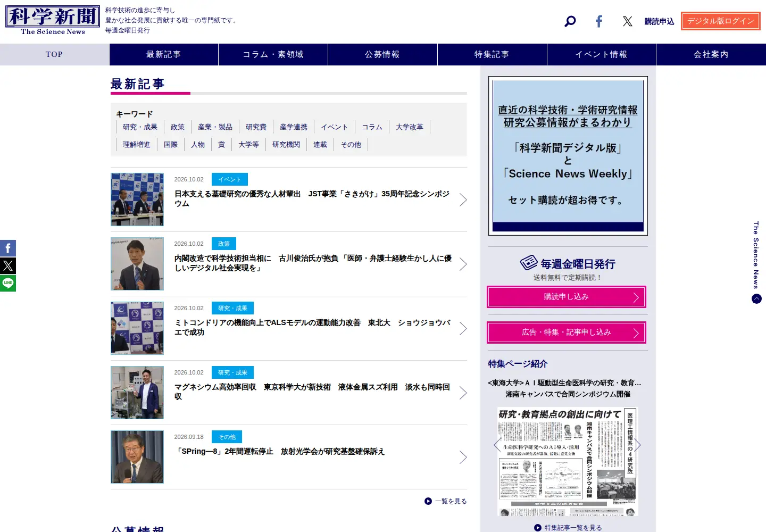
Task: Filter by keyword 大学改革
Action: tap(410, 127)
